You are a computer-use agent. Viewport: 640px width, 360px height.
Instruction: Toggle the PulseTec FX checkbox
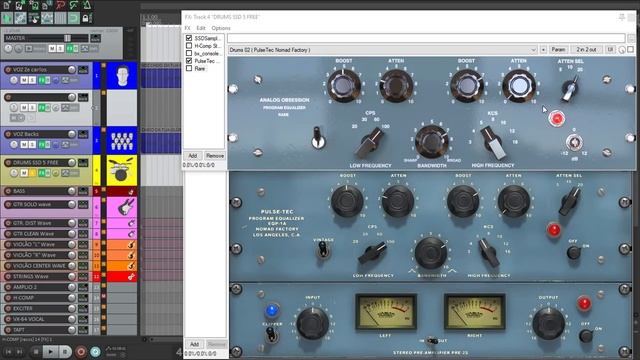click(189, 61)
